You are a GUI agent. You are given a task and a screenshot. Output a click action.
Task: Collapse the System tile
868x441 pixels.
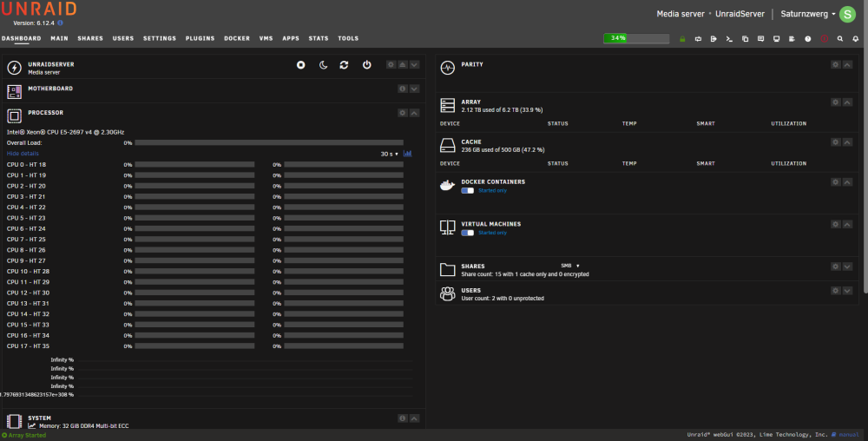pos(414,418)
